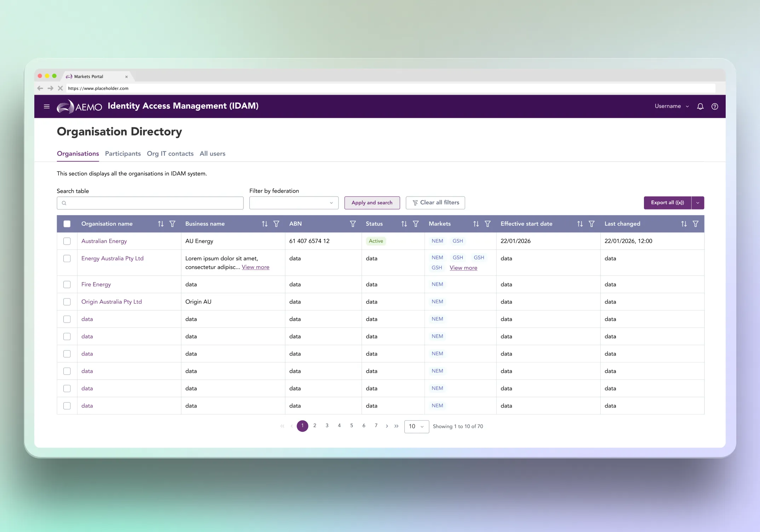Viewport: 760px width, 532px height.
Task: Expand the Export all split-button arrow
Action: click(x=697, y=203)
